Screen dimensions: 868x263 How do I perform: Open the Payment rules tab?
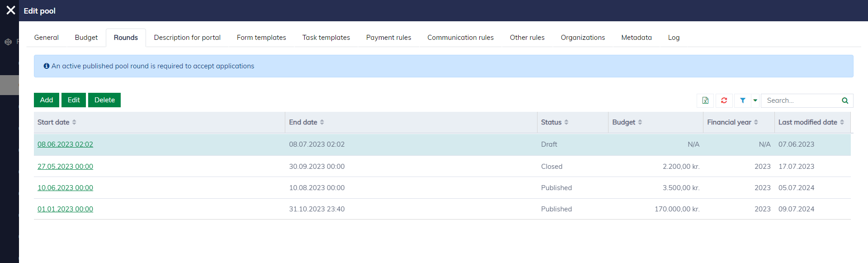point(388,38)
